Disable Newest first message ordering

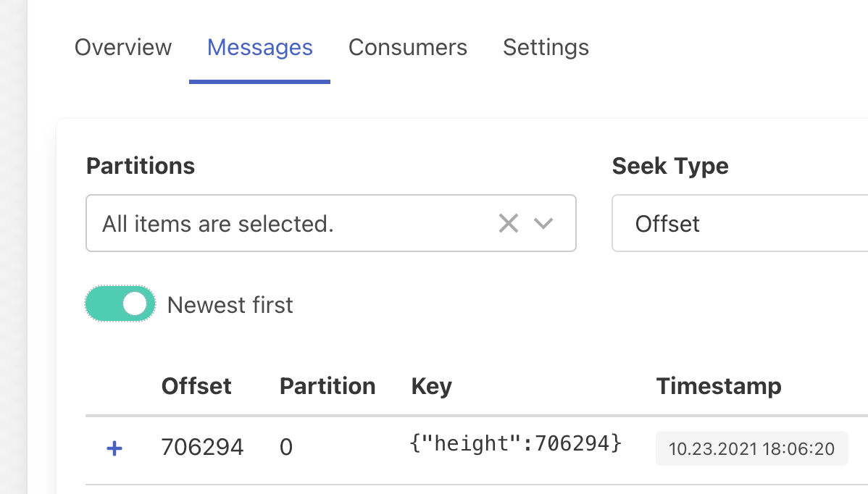point(120,303)
